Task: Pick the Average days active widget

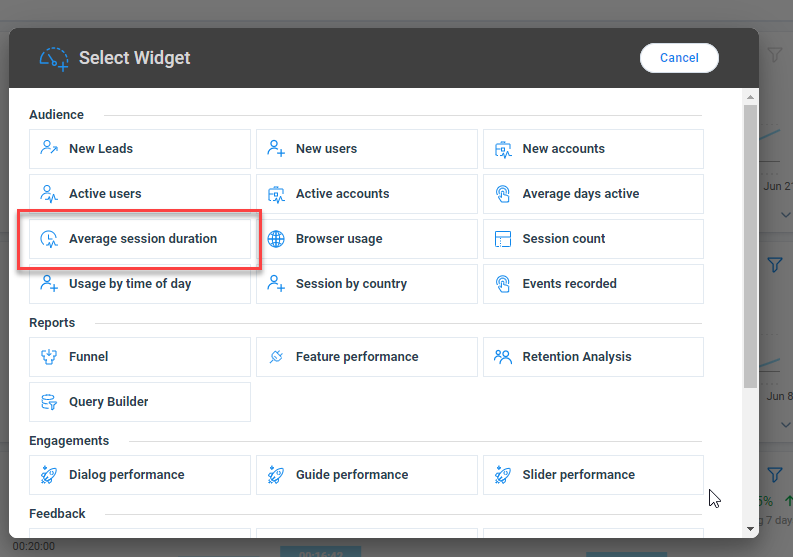Action: pyautogui.click(x=593, y=194)
